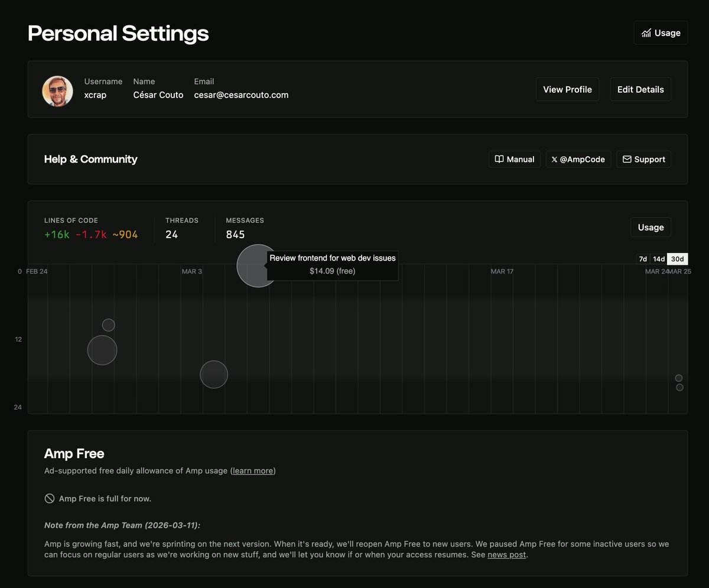Click the name César Couto
709x588 pixels.
158,95
